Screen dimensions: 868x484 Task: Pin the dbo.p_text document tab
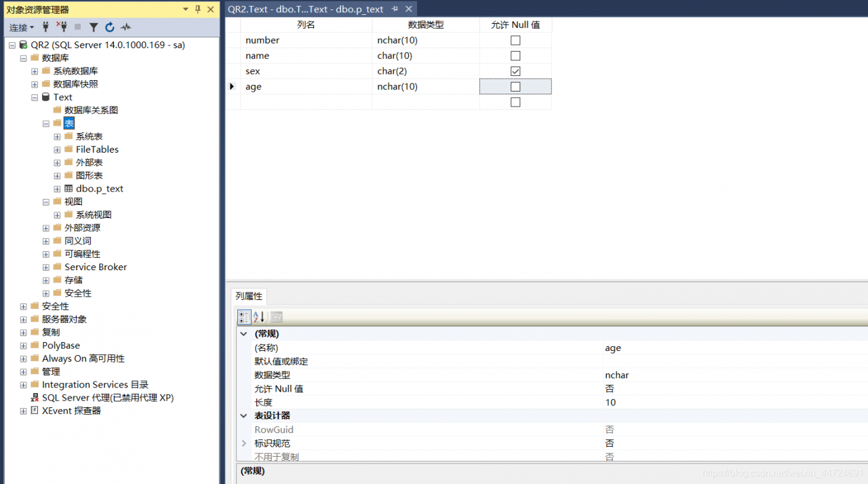[x=395, y=9]
